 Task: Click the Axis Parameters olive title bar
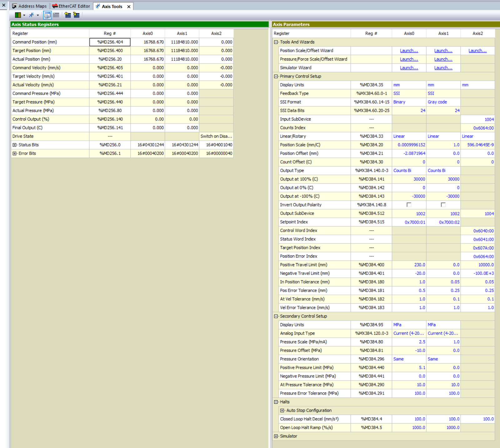[x=386, y=24]
